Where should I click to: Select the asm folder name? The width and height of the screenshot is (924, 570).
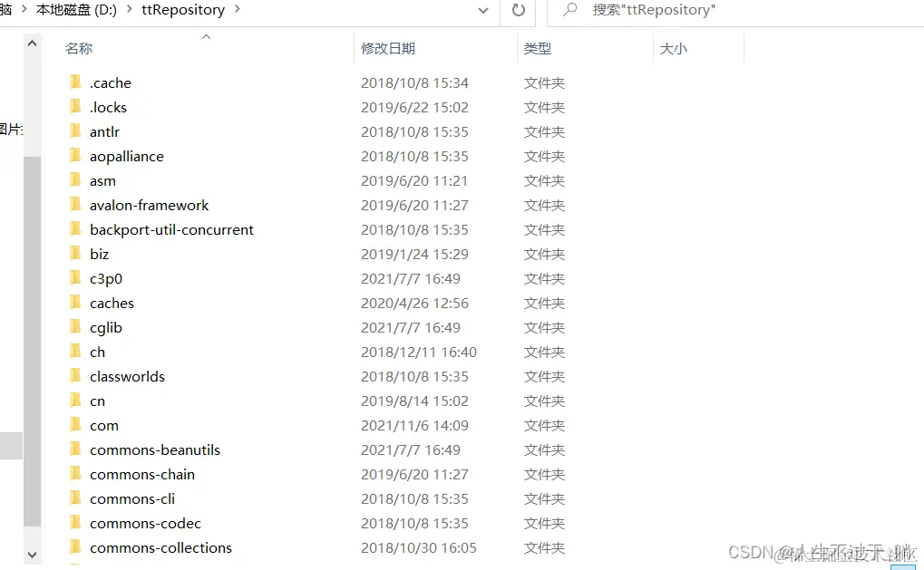(x=102, y=180)
